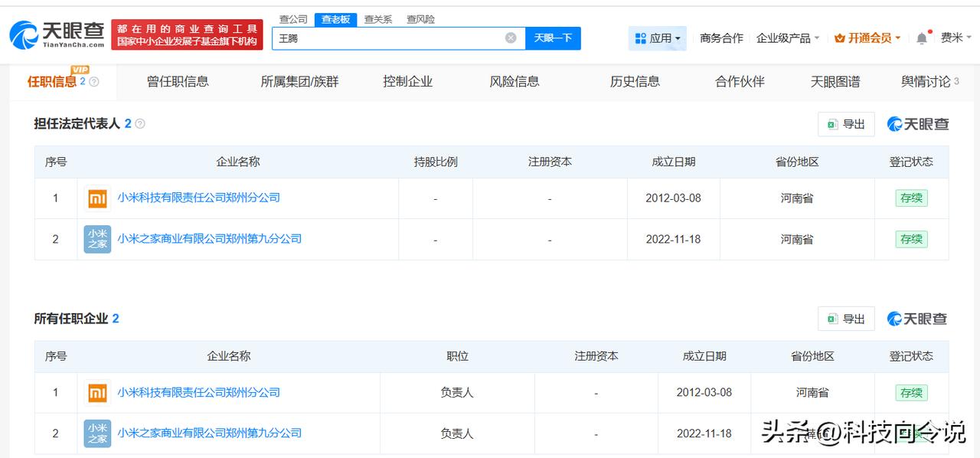The height and width of the screenshot is (458, 980).
Task: Click the Xiaomi logo in legal representative row 1
Action: click(x=97, y=198)
